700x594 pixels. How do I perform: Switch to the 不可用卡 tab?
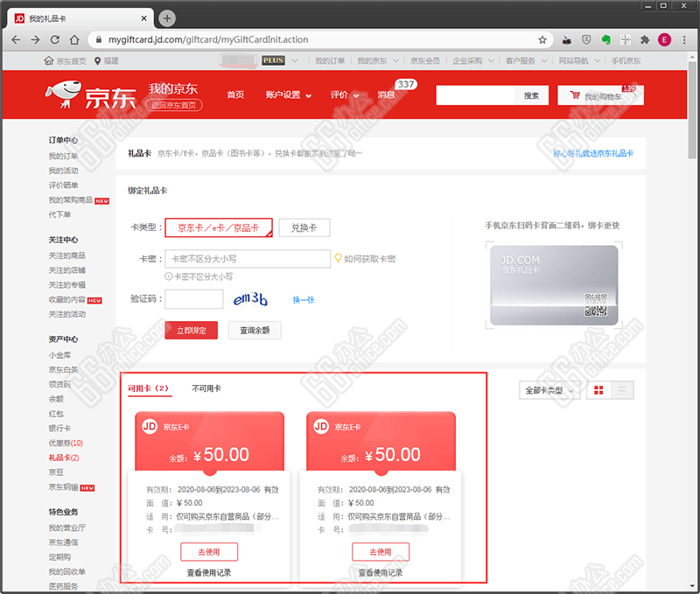click(206, 388)
